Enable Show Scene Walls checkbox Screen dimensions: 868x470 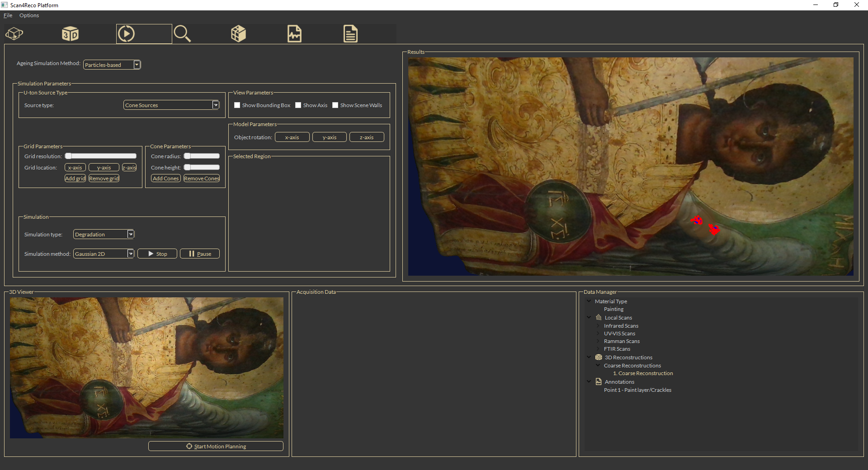(335, 105)
